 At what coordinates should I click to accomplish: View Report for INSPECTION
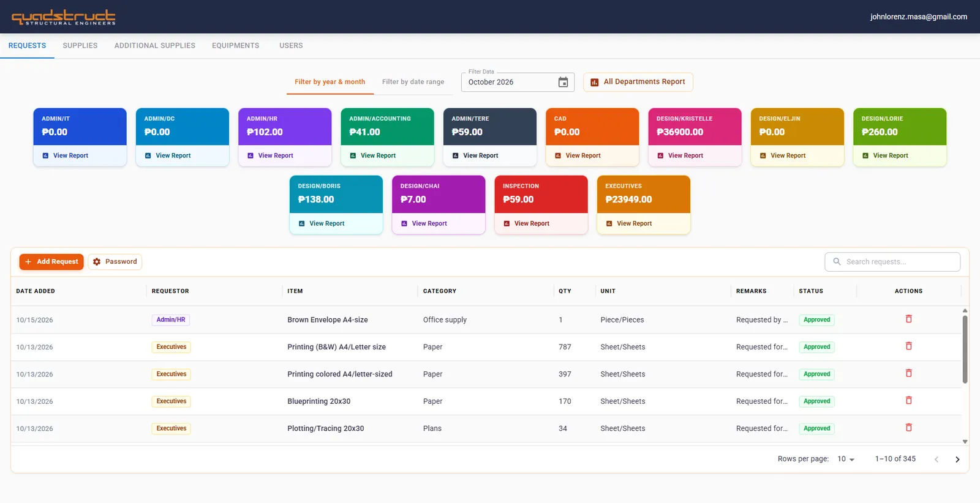point(541,224)
